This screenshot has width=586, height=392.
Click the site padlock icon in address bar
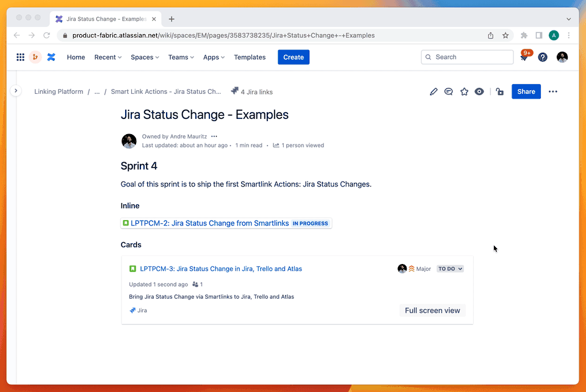pos(65,35)
